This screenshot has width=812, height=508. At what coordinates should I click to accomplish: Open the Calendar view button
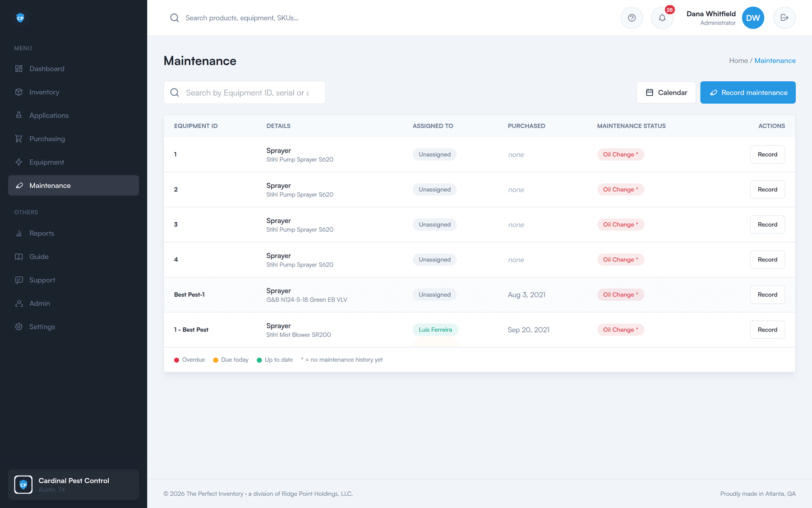tap(666, 93)
